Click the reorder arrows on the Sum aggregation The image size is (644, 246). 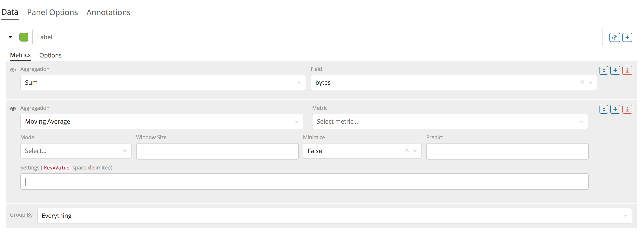[x=604, y=70]
